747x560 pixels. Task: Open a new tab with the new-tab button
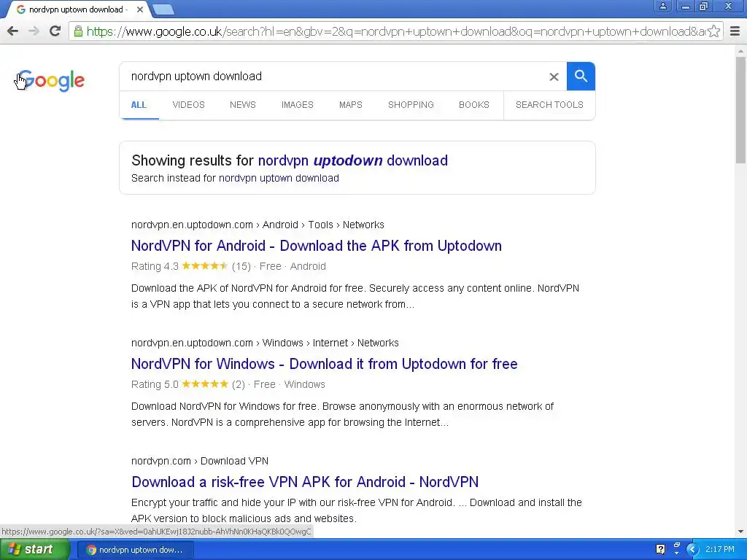point(163,9)
